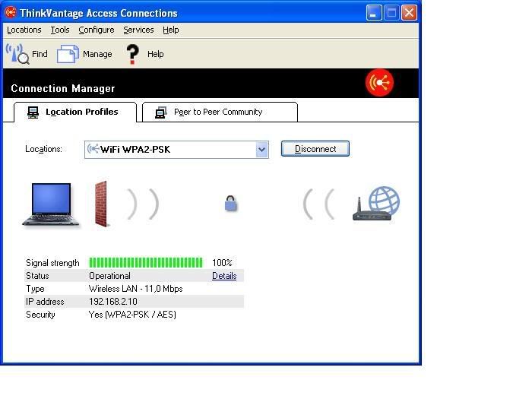The width and height of the screenshot is (532, 399).
Task: Click the Help toolbar label
Action: pos(155,54)
